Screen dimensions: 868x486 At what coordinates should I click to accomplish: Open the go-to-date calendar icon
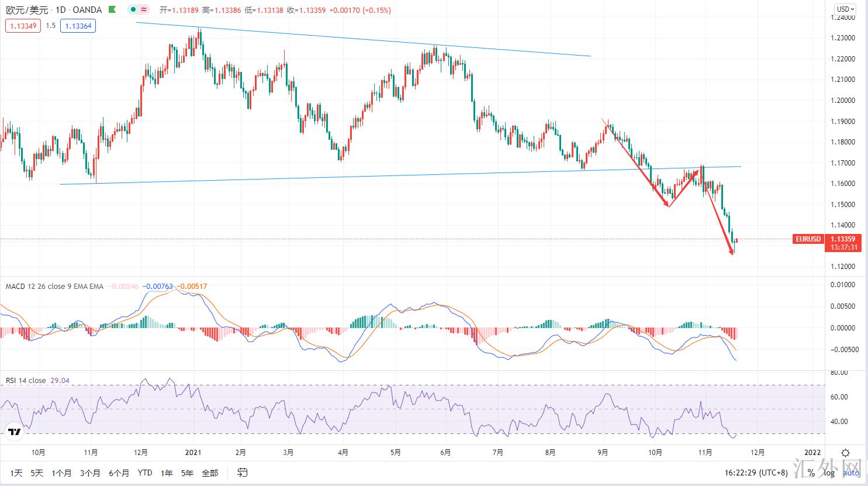coord(243,473)
